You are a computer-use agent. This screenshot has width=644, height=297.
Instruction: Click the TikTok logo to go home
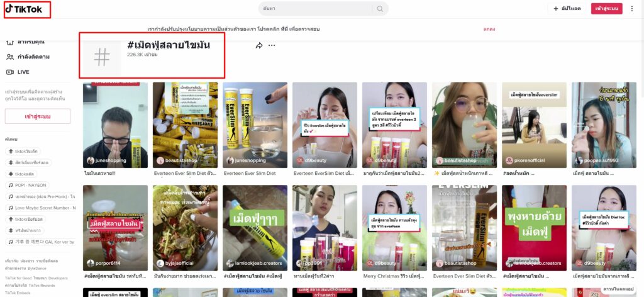coord(26,9)
